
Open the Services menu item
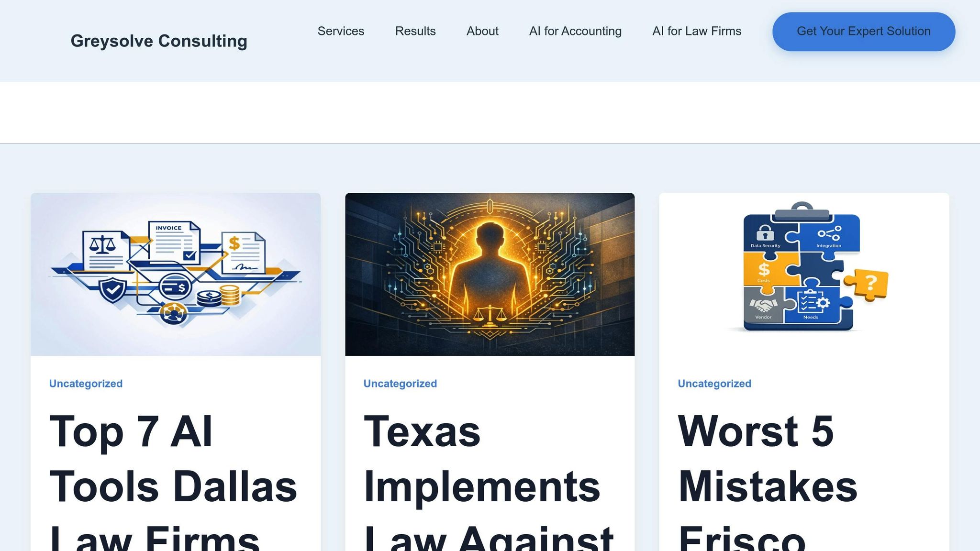pyautogui.click(x=341, y=31)
